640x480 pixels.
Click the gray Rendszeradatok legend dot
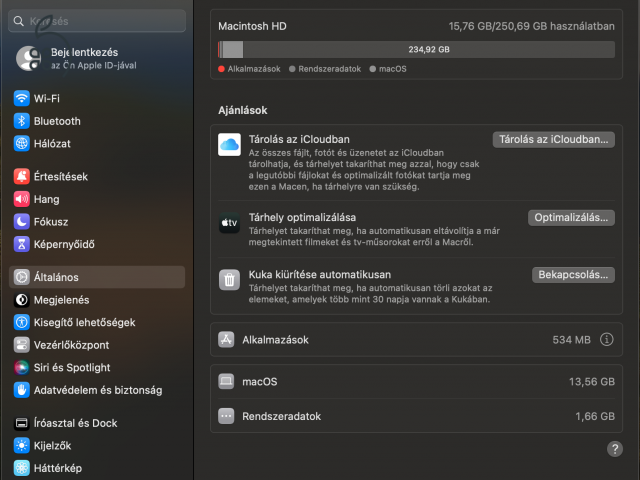[292, 69]
